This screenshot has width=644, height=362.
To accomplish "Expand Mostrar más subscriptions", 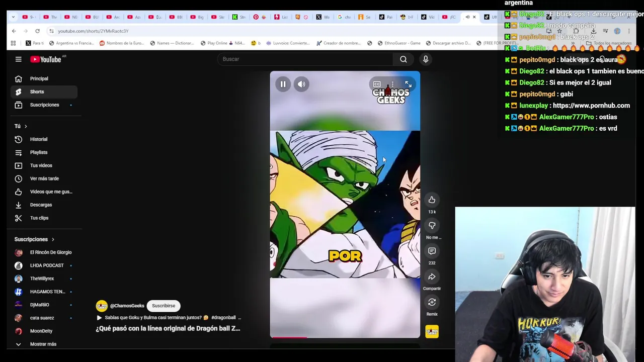I will [x=44, y=344].
